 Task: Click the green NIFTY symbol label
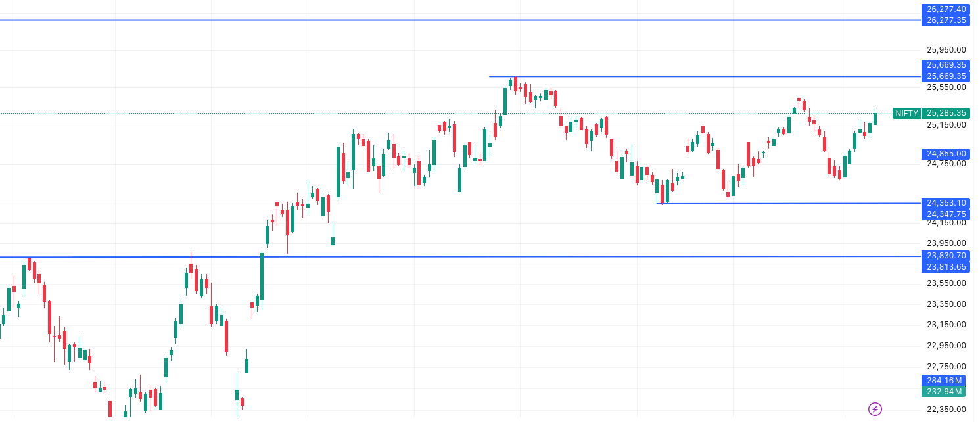(906, 114)
